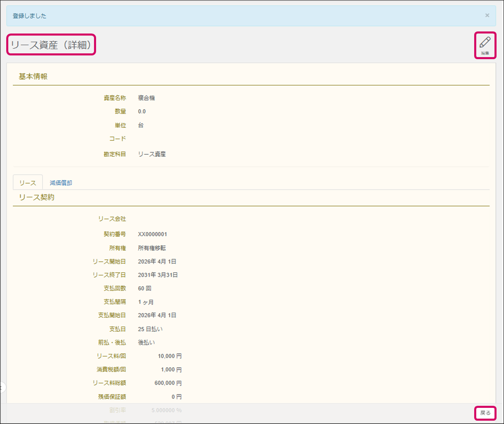
Task: Click the 勘定科目 value リース資産
Action: coord(152,154)
